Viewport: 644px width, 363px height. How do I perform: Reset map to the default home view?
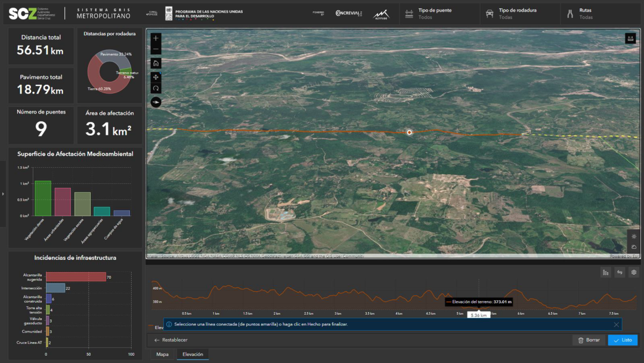click(x=156, y=63)
